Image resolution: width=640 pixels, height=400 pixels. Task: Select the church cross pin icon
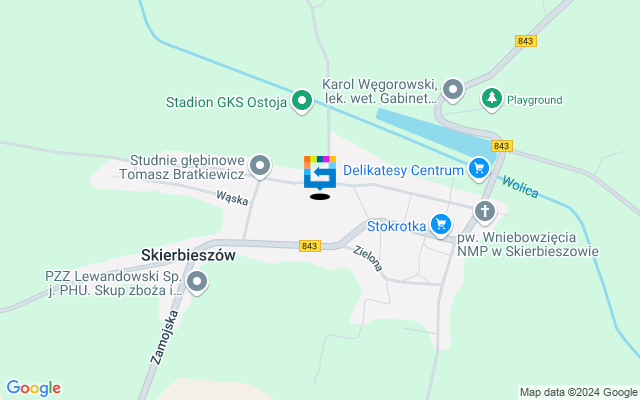coord(485,212)
